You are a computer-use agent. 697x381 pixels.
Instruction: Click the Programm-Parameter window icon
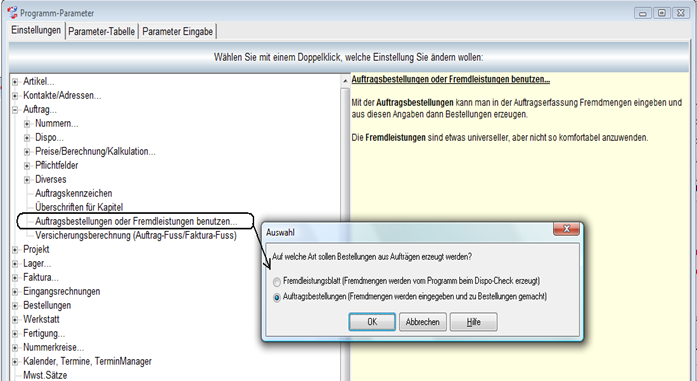pos(12,12)
